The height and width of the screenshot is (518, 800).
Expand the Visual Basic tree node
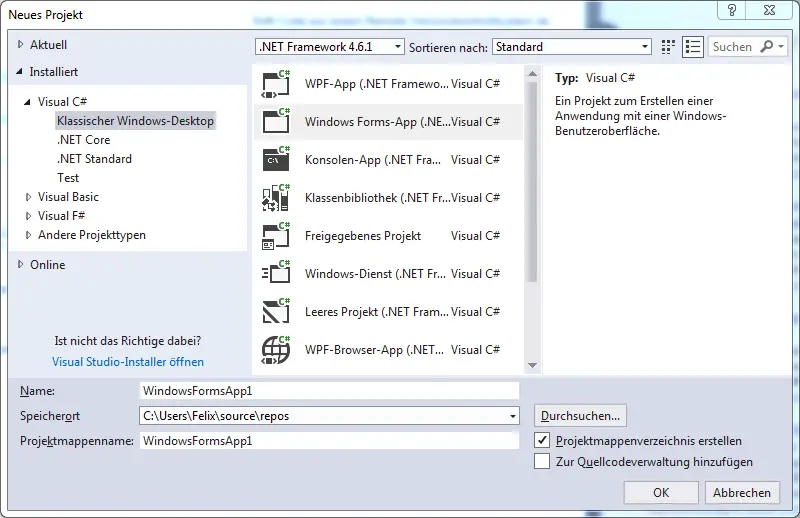pos(29,197)
